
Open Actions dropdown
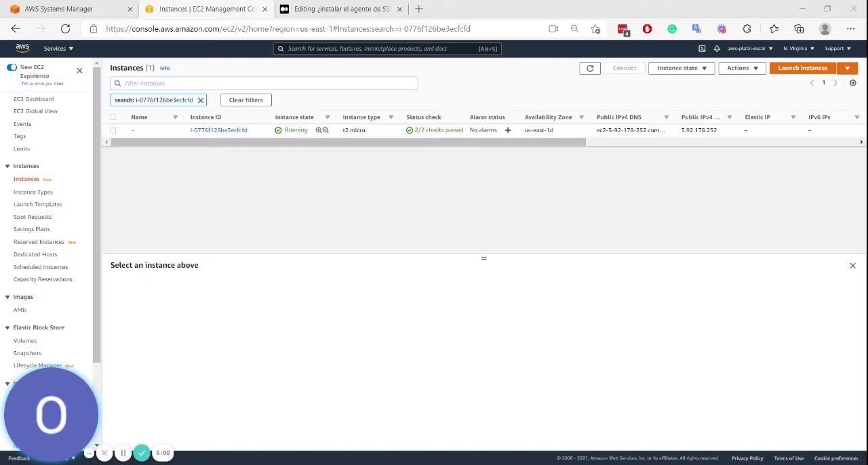(x=742, y=68)
